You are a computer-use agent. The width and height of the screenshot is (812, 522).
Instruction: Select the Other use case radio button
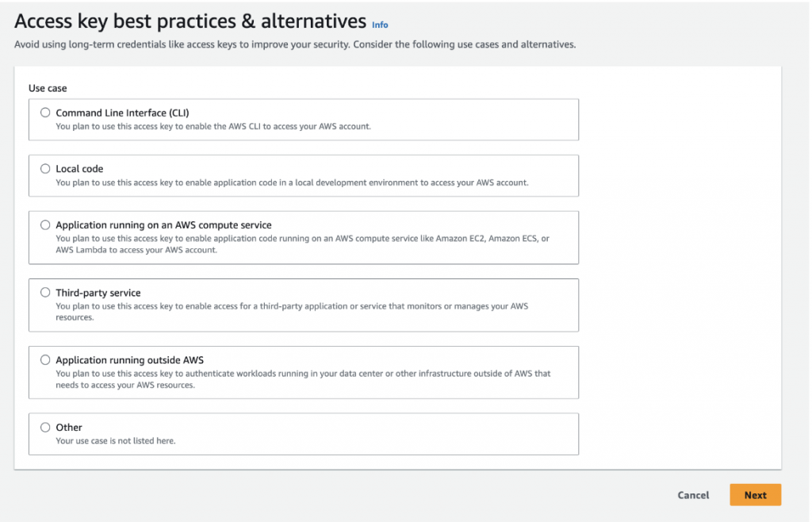(x=45, y=428)
